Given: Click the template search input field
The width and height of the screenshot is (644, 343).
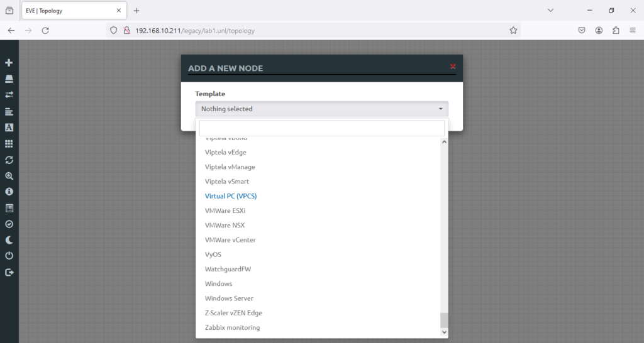Looking at the screenshot, I should click(x=321, y=128).
